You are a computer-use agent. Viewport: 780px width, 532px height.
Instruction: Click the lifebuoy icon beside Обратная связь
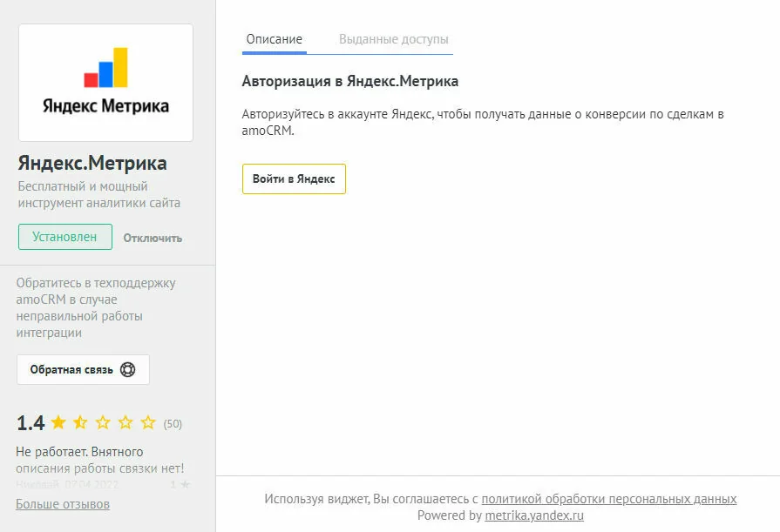coord(128,369)
